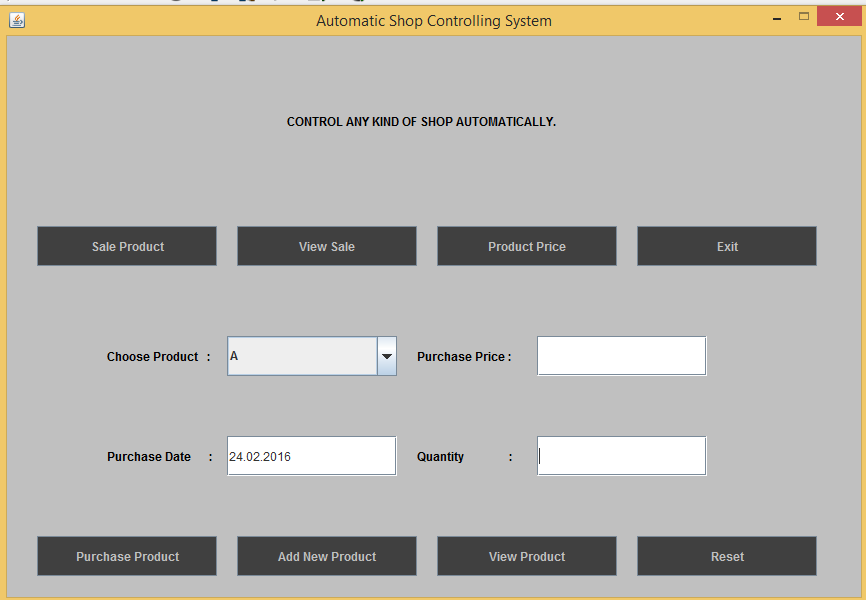Click the Java logo in the title bar corner
The image size is (866, 600).
[16, 16]
